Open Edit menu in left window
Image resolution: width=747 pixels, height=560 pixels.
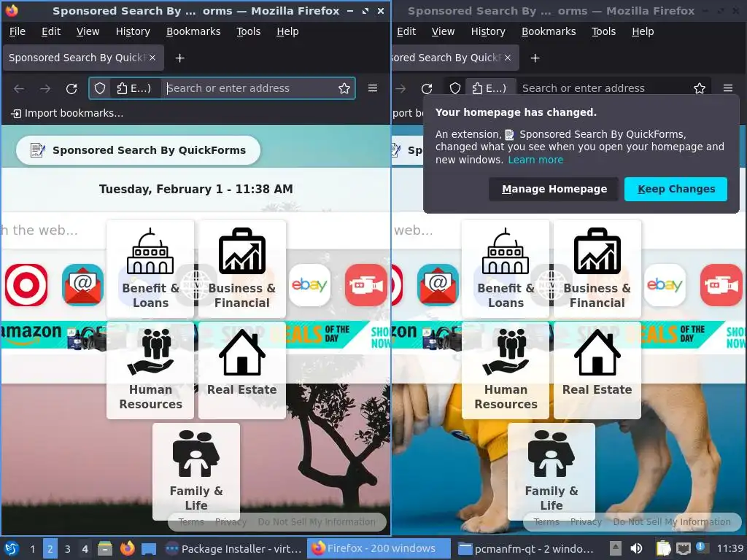(x=51, y=31)
